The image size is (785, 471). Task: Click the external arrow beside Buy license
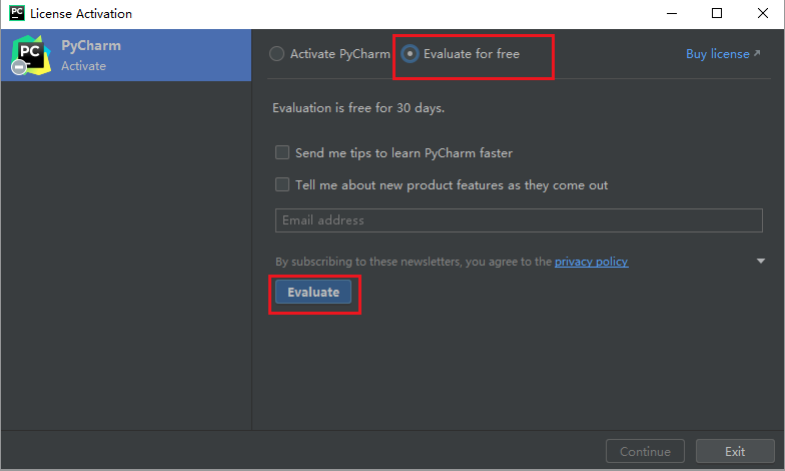point(757,54)
